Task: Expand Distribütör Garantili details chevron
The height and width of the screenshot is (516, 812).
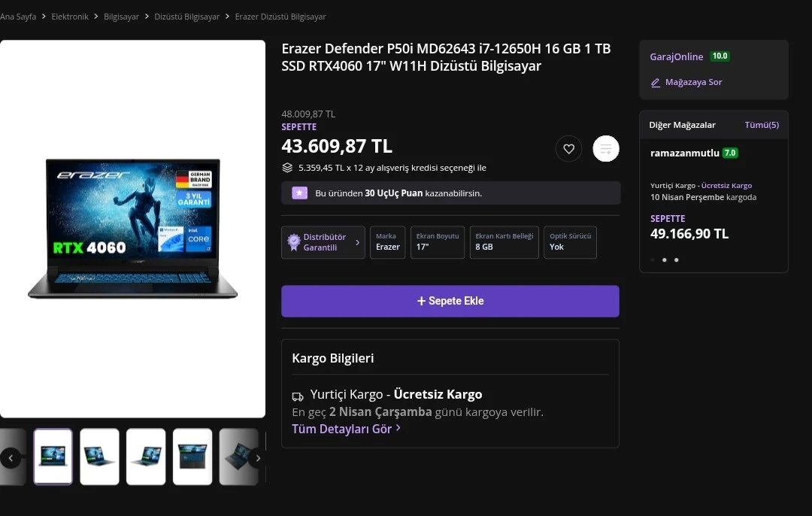Action: (x=357, y=242)
